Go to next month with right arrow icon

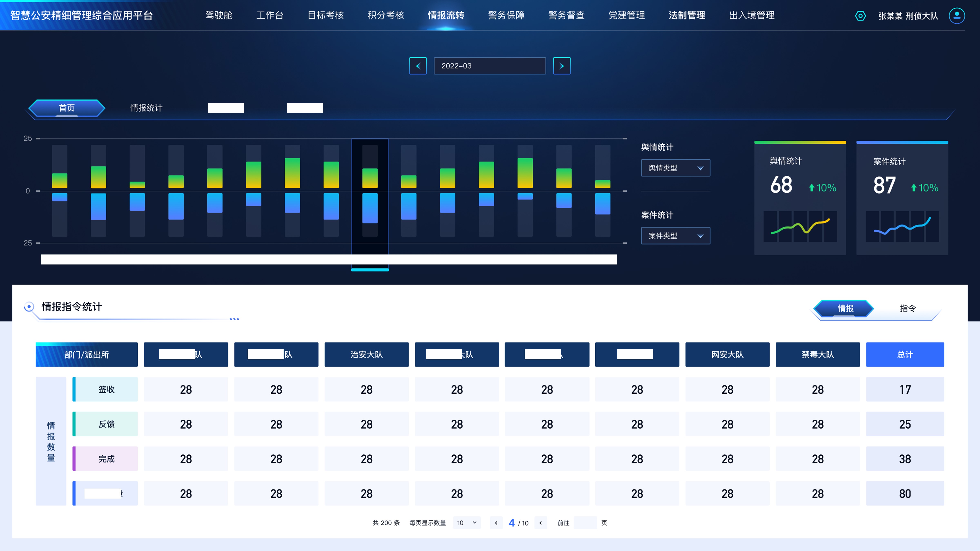(x=562, y=66)
